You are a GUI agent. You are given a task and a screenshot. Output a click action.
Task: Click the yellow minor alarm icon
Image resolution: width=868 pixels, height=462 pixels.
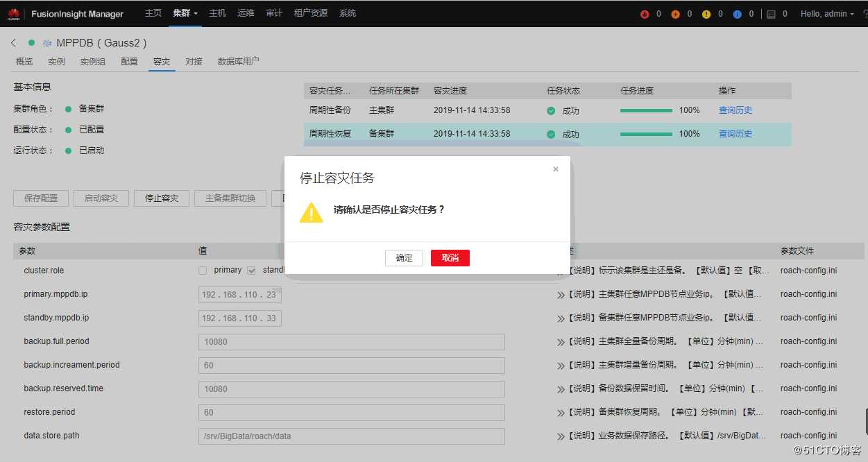(x=707, y=12)
